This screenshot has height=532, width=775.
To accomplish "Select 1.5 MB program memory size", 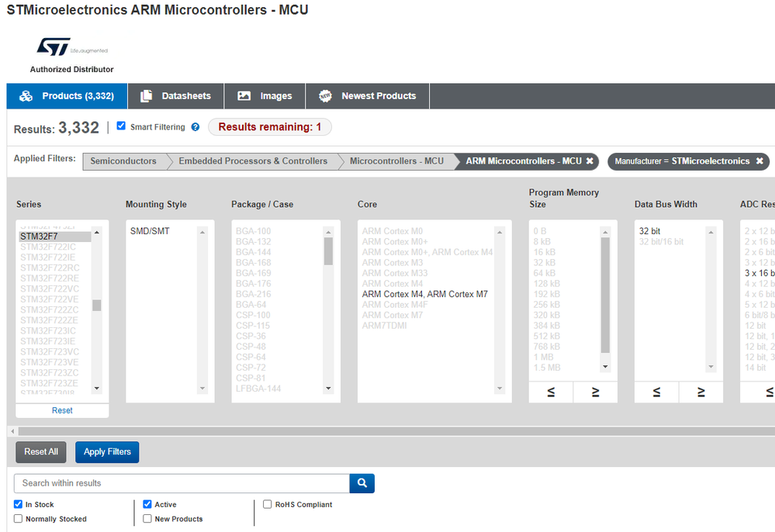I will click(547, 368).
